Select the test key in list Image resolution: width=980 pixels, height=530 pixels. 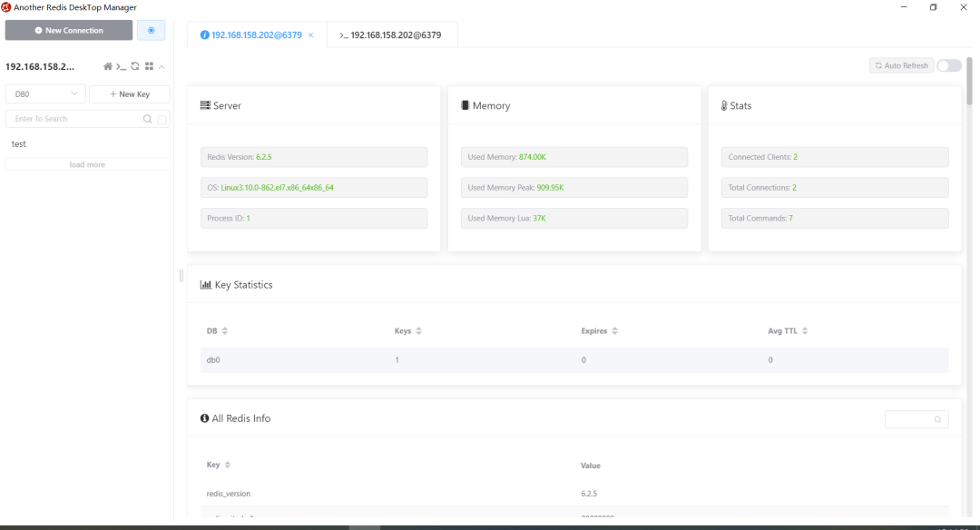[19, 143]
